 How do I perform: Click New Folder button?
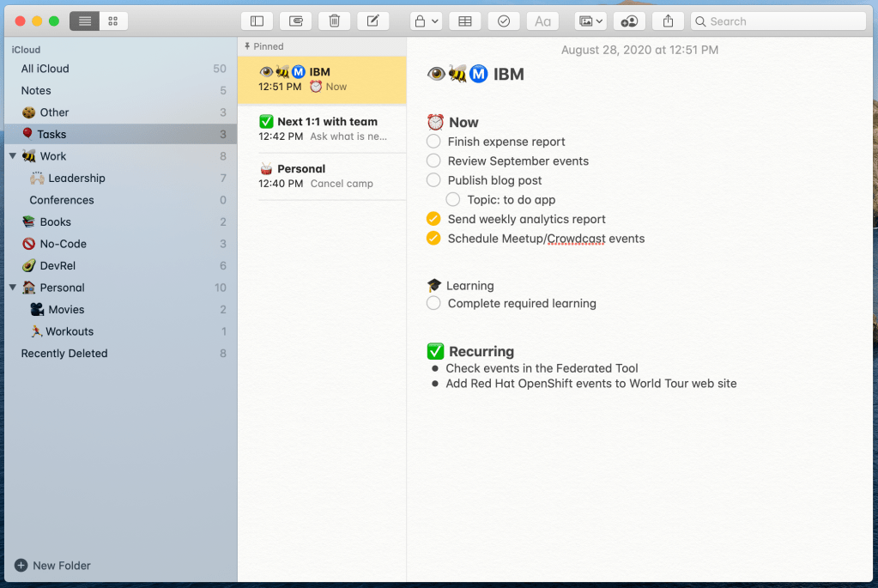52,566
